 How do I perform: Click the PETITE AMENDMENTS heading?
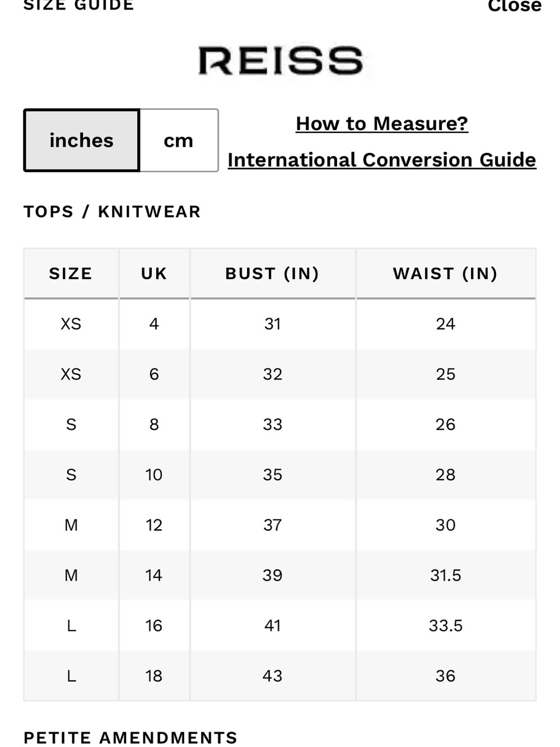pyautogui.click(x=130, y=737)
